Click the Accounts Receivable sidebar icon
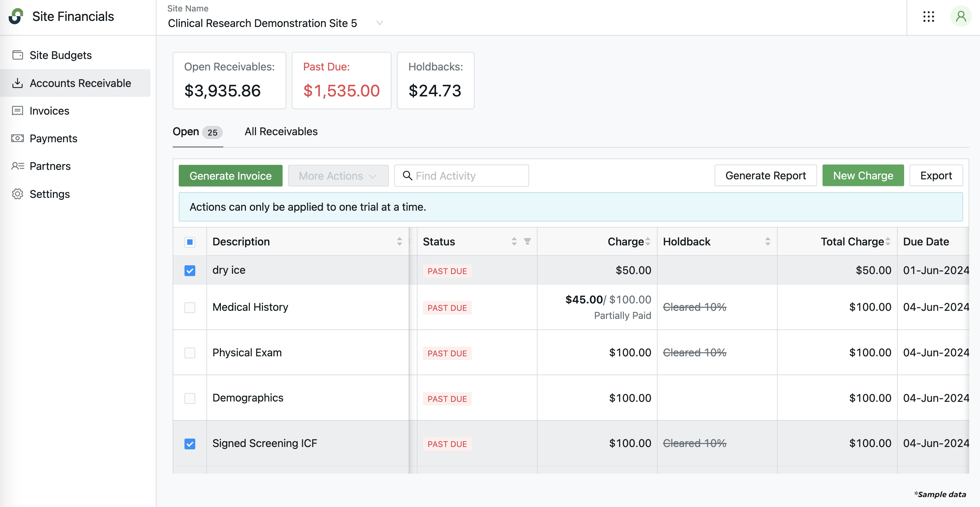The image size is (980, 507). (18, 82)
